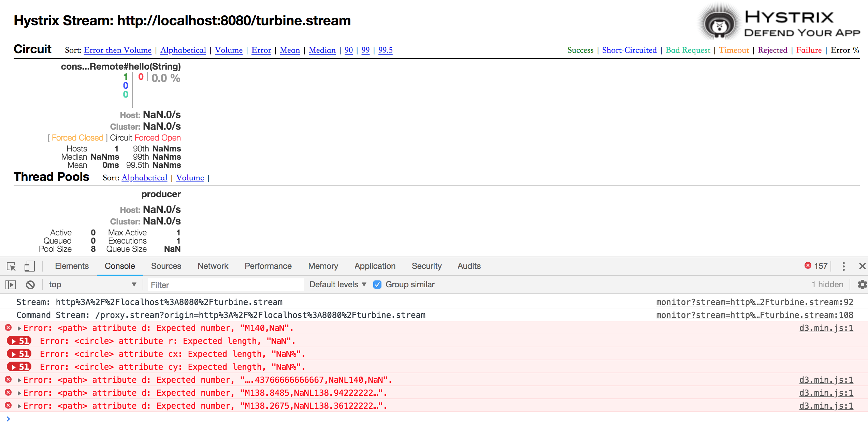Show the console sidebar icon
This screenshot has height=436, width=868.
(11, 285)
